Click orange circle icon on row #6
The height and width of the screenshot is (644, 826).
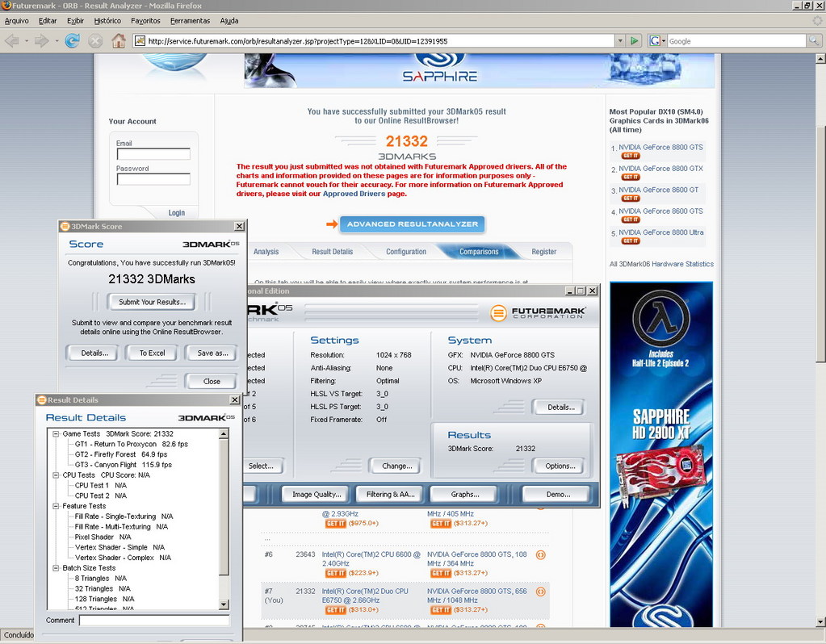[540, 554]
